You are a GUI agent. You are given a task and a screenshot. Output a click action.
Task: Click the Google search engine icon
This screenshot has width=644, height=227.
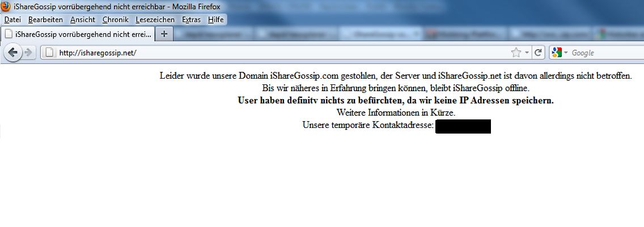[557, 53]
